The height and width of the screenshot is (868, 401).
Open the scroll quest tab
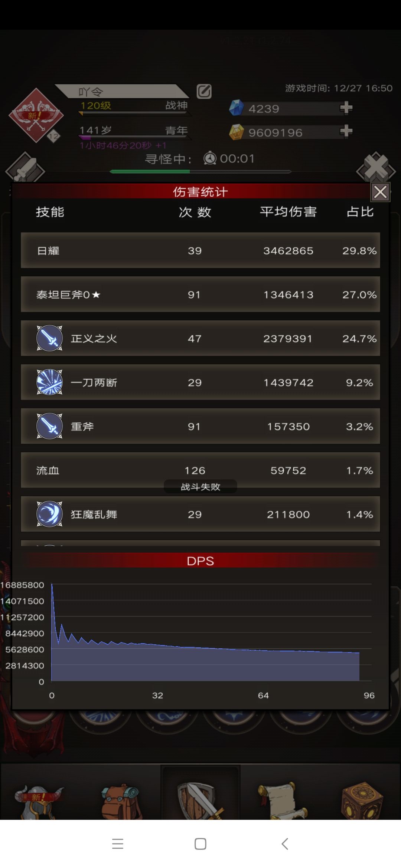281,800
